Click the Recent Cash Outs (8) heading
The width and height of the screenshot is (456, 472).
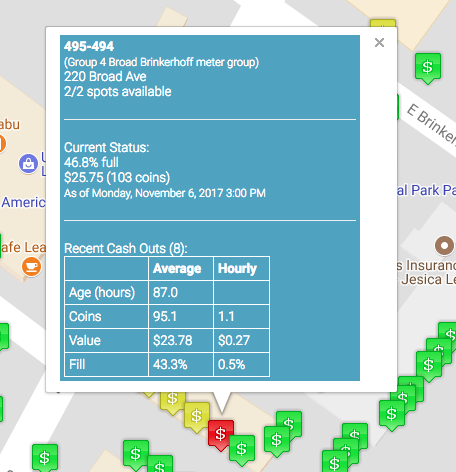pyautogui.click(x=126, y=249)
